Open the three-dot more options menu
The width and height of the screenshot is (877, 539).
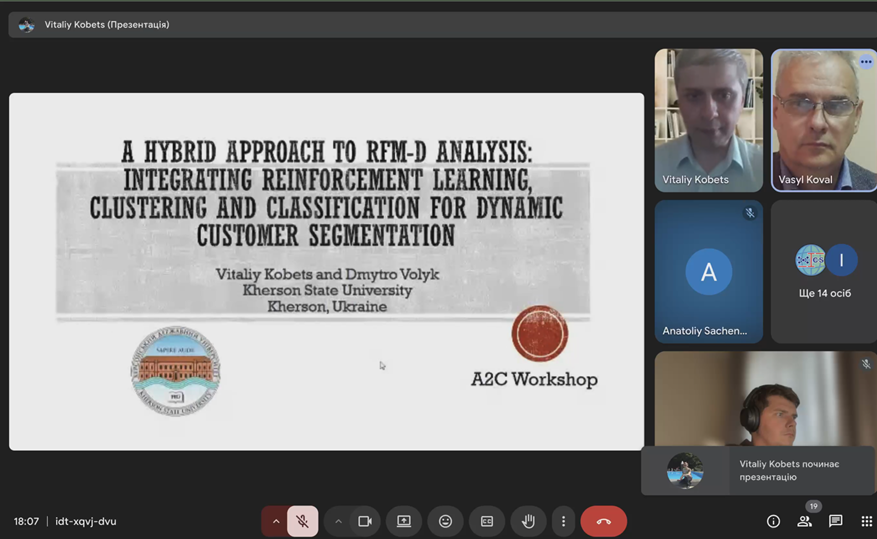click(563, 521)
